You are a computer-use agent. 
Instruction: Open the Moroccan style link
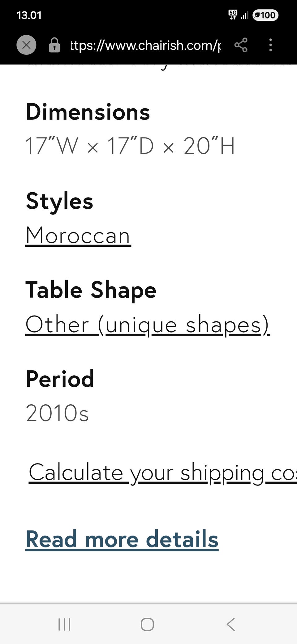pyautogui.click(x=78, y=236)
